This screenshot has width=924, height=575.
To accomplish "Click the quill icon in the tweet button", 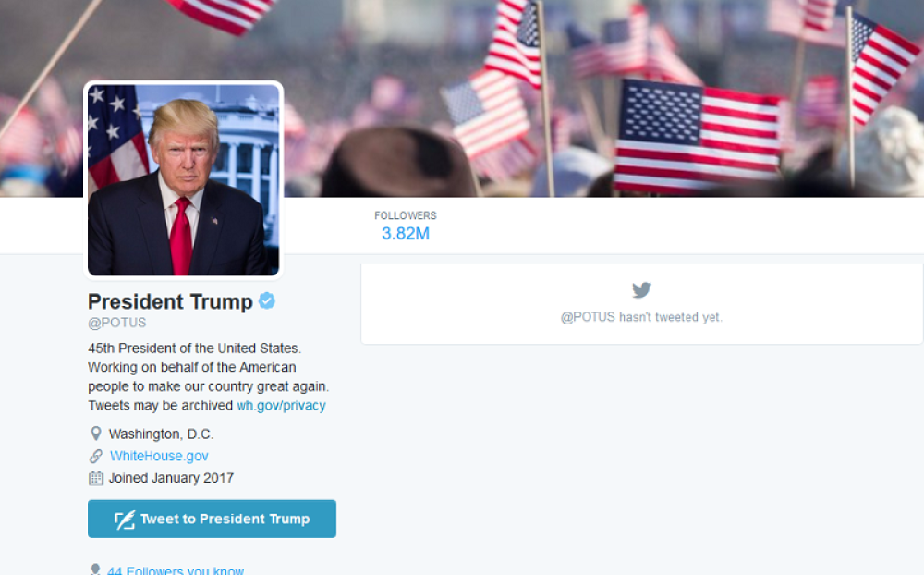I will (125, 520).
